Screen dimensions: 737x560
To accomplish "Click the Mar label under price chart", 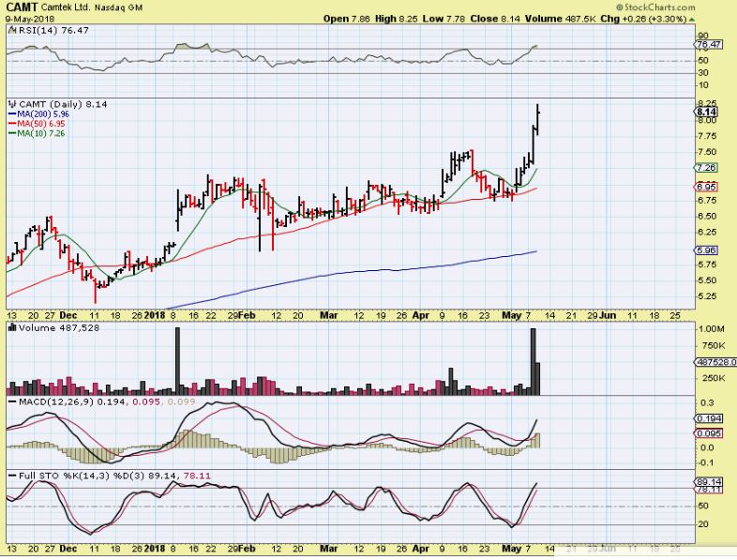I will [x=328, y=315].
